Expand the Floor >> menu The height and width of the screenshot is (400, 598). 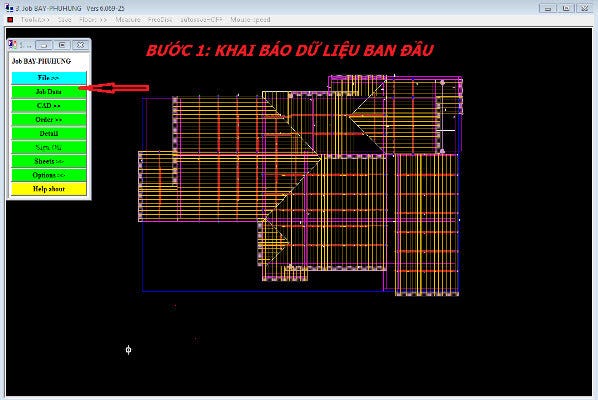click(93, 19)
